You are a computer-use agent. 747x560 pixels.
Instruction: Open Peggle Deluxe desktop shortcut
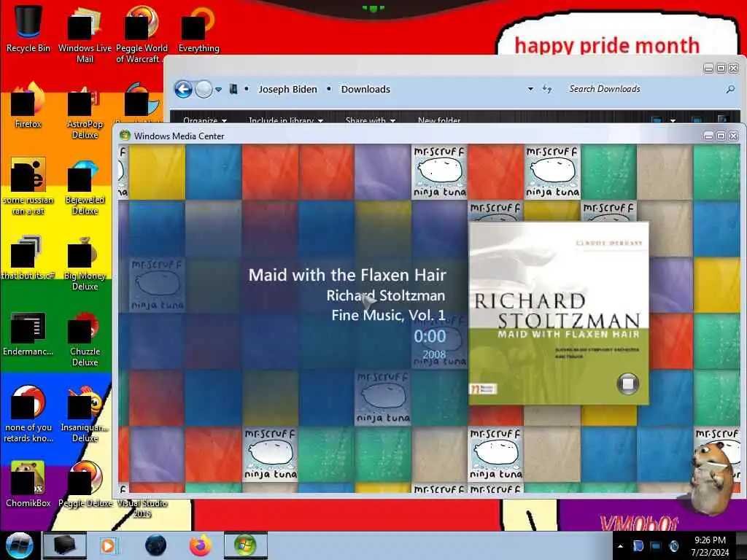[x=85, y=484]
